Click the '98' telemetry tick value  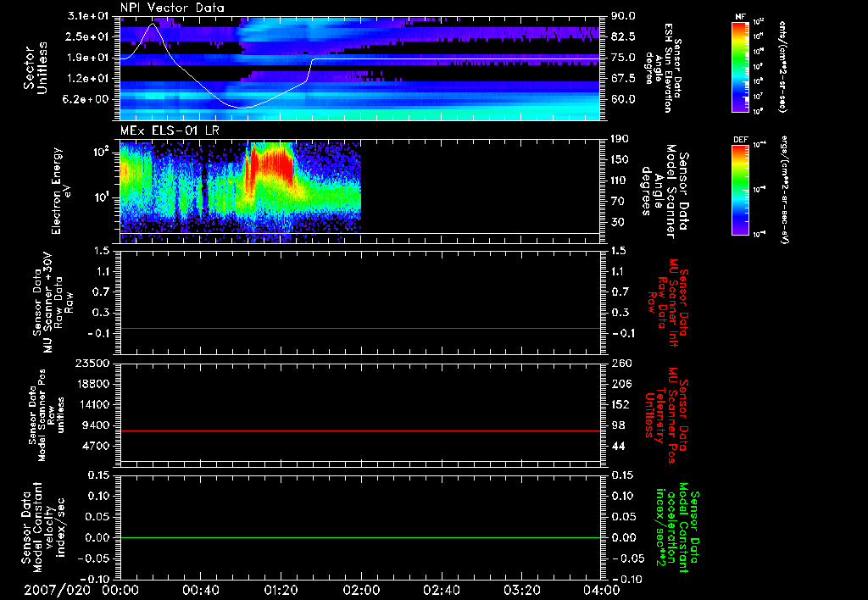click(618, 425)
